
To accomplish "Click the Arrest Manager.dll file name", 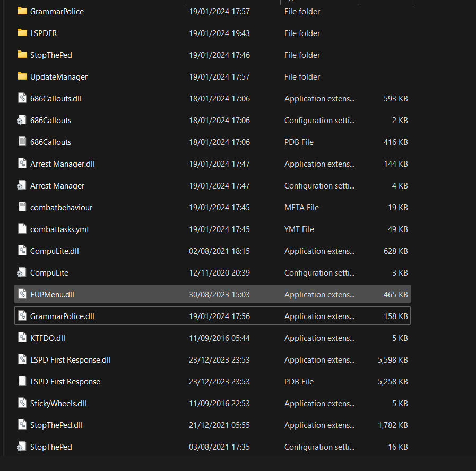I will pos(62,164).
